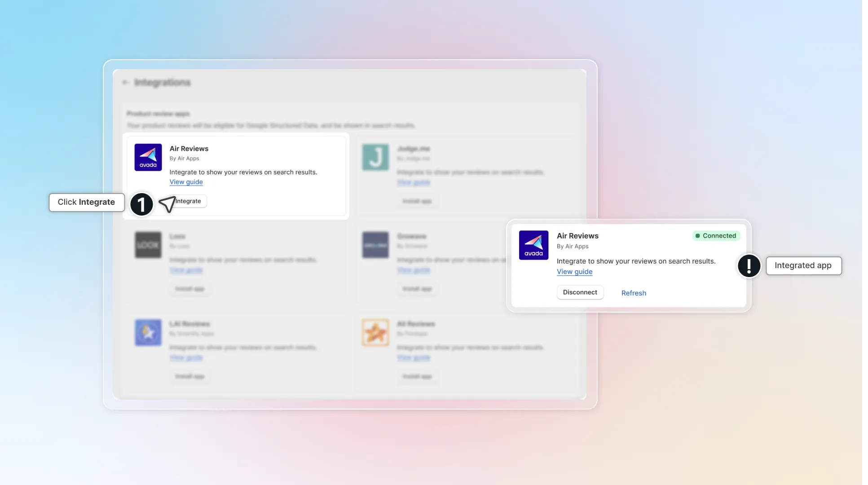The height and width of the screenshot is (485, 868).
Task: Click the Integrations page heading
Action: (x=163, y=83)
